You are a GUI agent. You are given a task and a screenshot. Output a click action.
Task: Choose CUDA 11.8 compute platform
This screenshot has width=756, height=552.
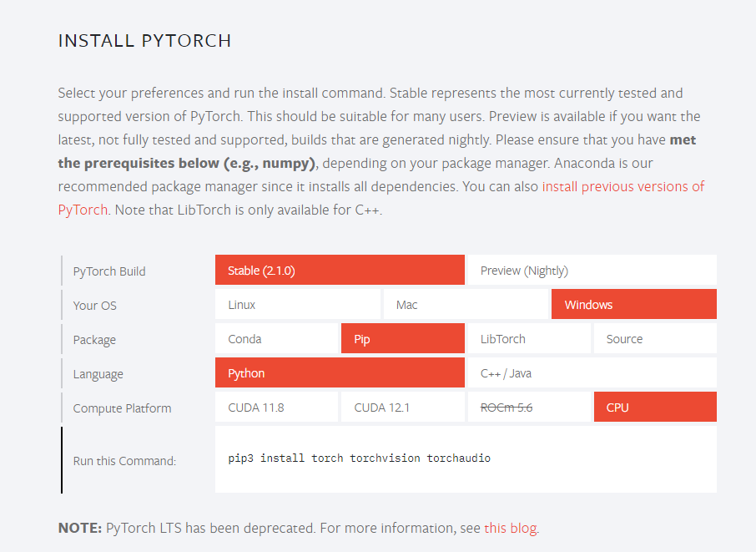click(276, 408)
